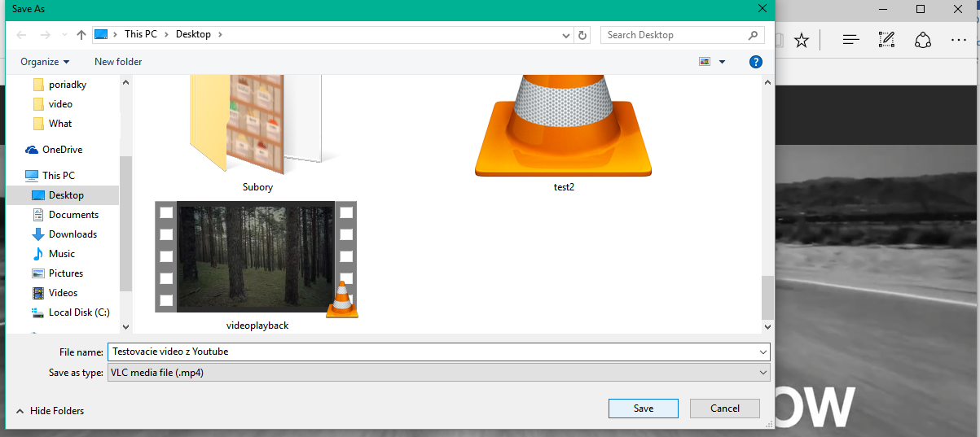Open the Help question mark
Screen dimensions: 980x437
pos(755,62)
